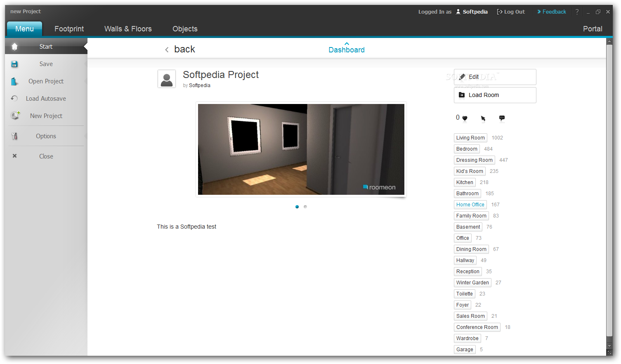This screenshot has height=364, width=621.
Task: Select the first image pagination dot
Action: [297, 207]
